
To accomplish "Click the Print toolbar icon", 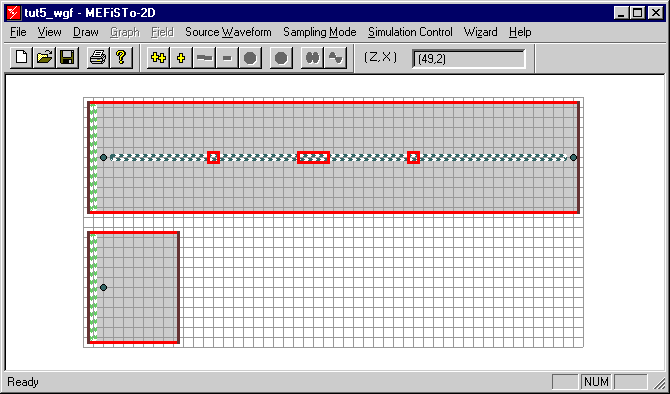I will click(98, 57).
